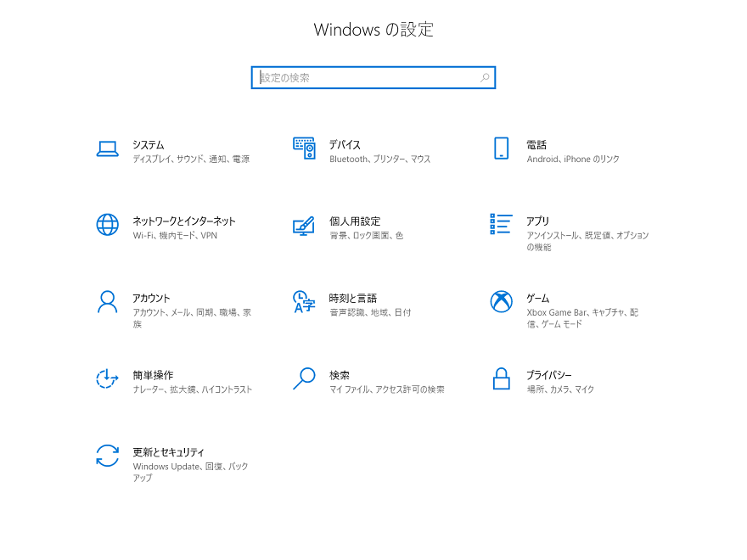Select the 簡単操作 category title
This screenshot has width=747, height=560.
click(x=153, y=375)
